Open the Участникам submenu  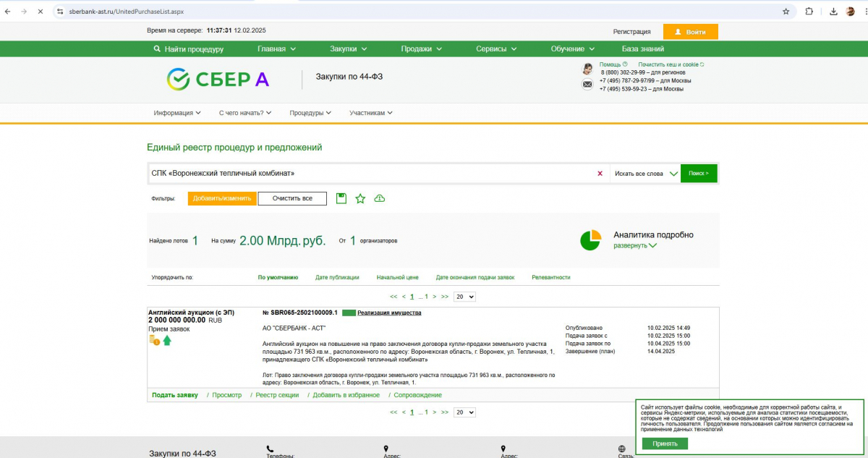click(x=371, y=113)
